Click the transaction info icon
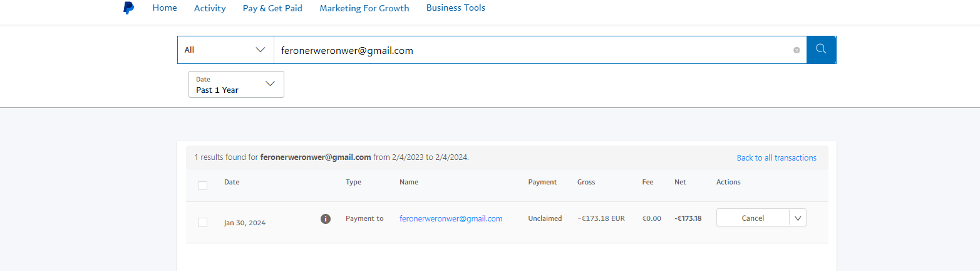This screenshot has height=271, width=980. 326,219
